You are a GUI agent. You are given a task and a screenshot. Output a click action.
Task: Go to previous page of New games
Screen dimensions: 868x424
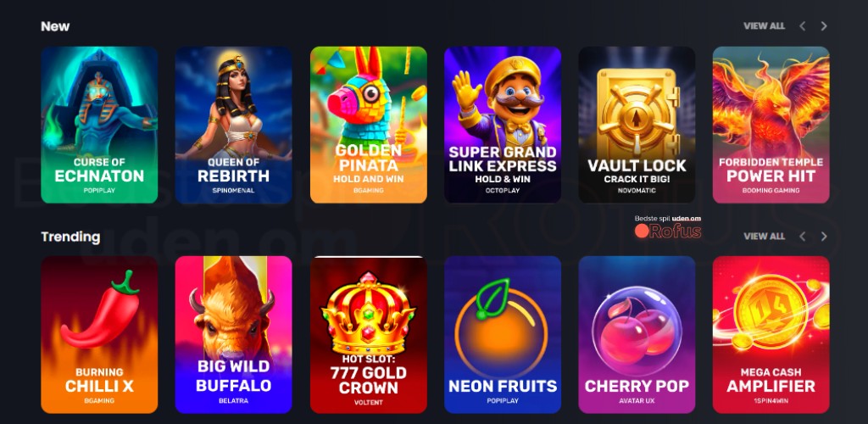[x=802, y=26]
